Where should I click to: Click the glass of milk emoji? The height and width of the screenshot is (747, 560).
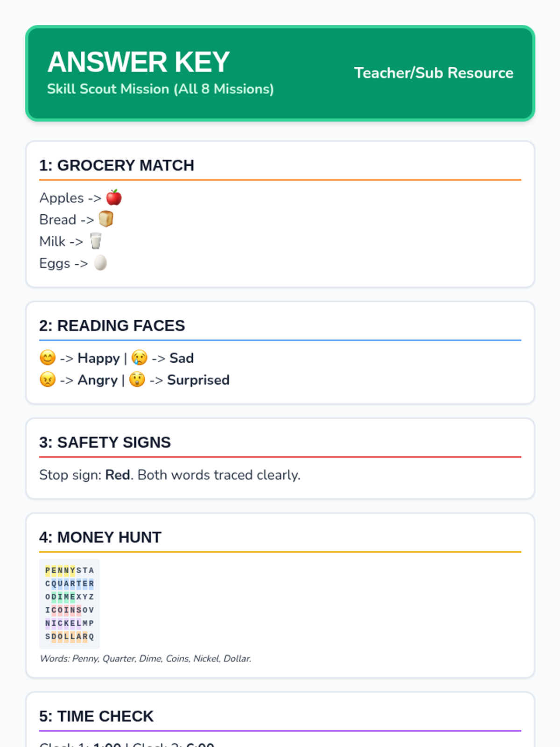[x=96, y=241]
